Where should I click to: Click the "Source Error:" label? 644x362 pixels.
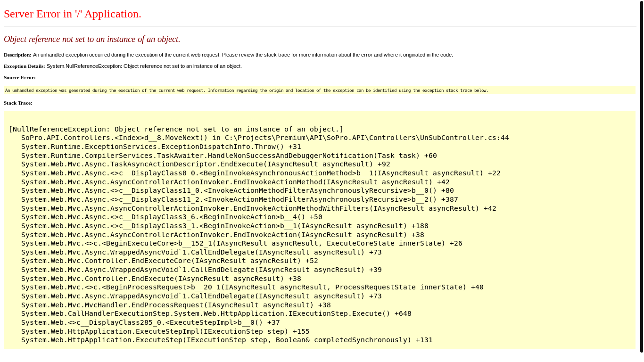coord(20,77)
